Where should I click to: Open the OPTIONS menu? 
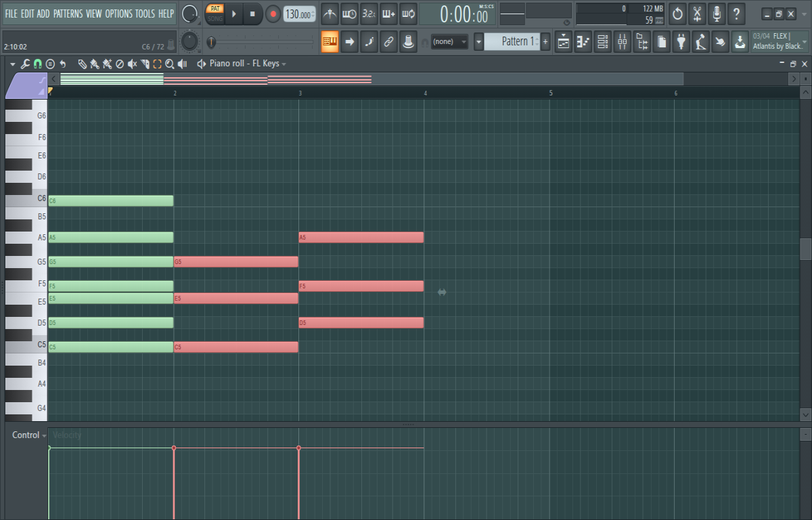coord(119,14)
